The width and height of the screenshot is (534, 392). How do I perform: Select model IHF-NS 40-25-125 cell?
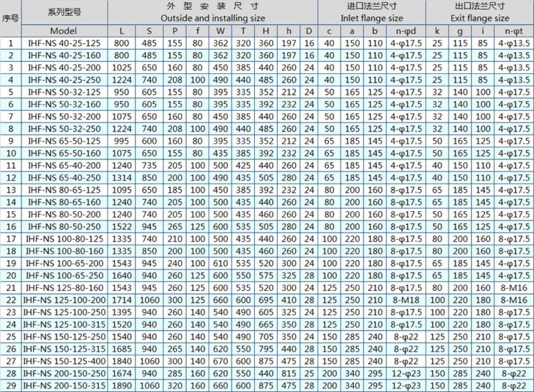tap(64, 43)
